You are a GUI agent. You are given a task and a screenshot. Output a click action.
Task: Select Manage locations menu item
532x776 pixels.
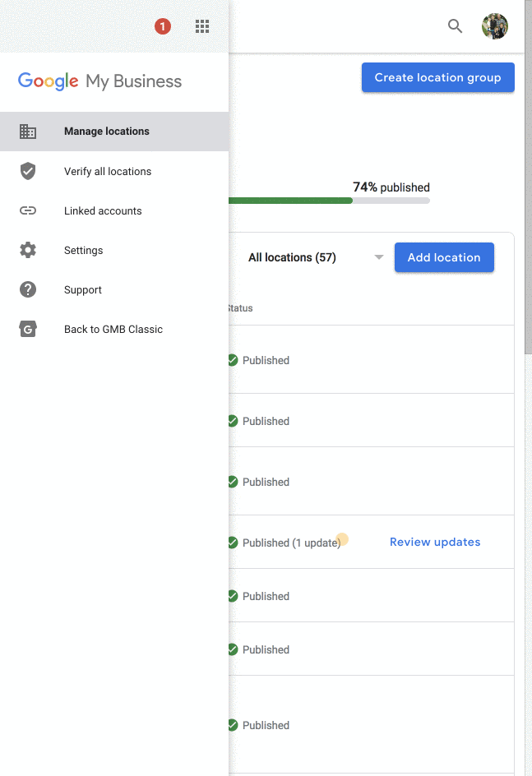(x=114, y=132)
